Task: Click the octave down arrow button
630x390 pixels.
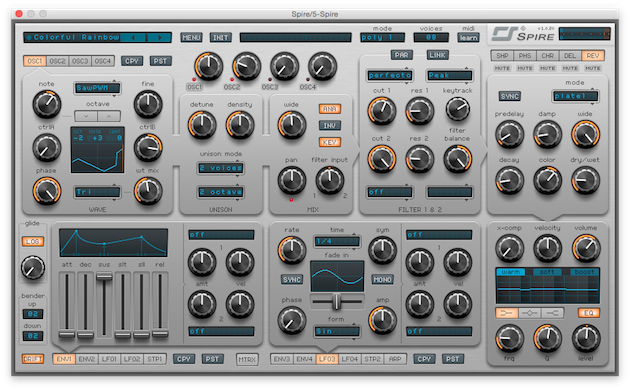Action: click(x=86, y=116)
